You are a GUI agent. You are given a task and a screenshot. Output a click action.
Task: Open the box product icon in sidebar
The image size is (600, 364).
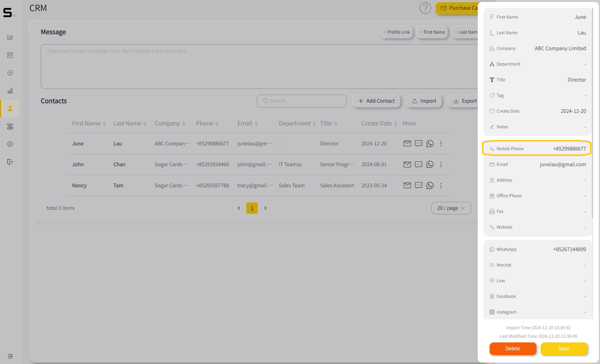[x=10, y=73]
